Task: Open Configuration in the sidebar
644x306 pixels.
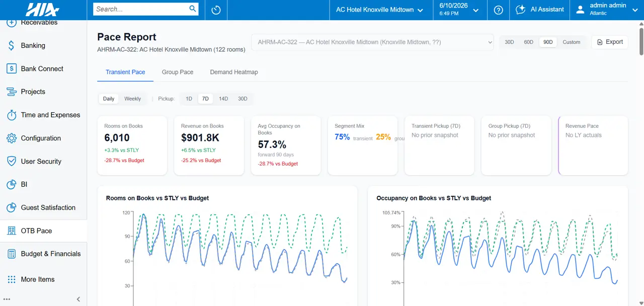Action: tap(43, 138)
